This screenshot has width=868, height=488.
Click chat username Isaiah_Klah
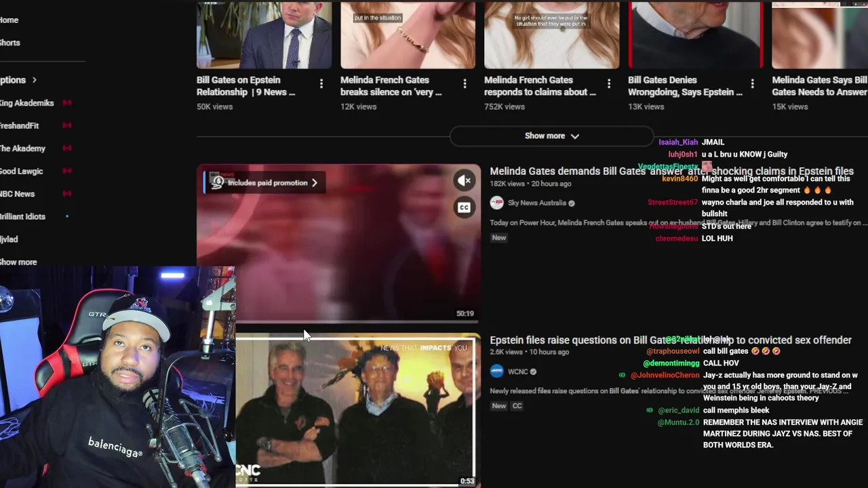pos(678,142)
